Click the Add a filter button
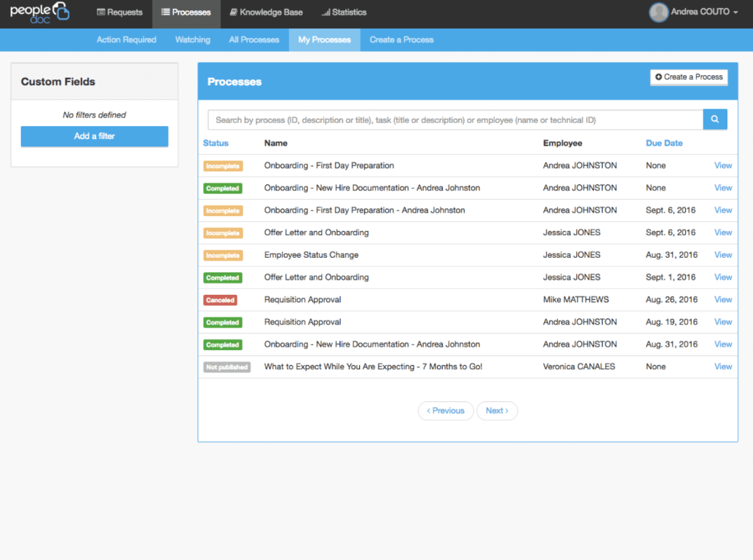This screenshot has width=753, height=560. tap(95, 136)
